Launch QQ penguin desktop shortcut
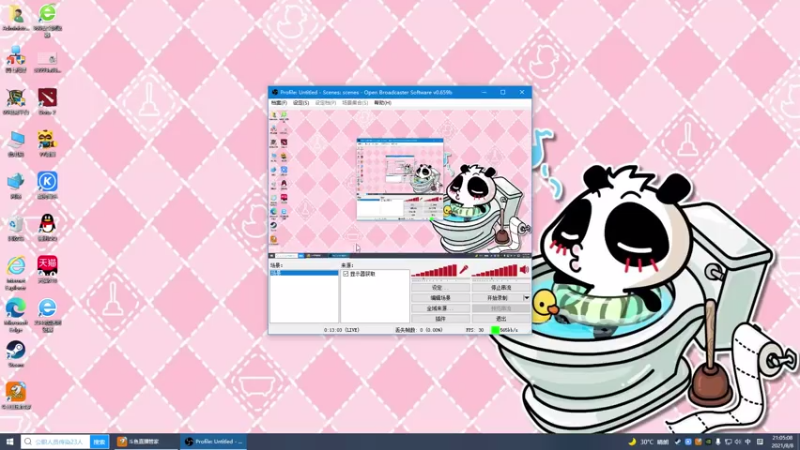 47,228
